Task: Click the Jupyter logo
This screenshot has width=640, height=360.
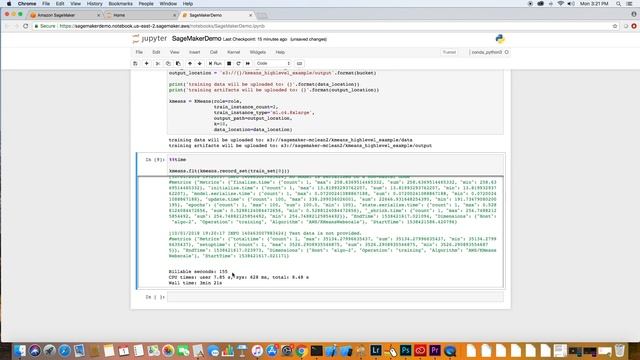Action: 150,39
